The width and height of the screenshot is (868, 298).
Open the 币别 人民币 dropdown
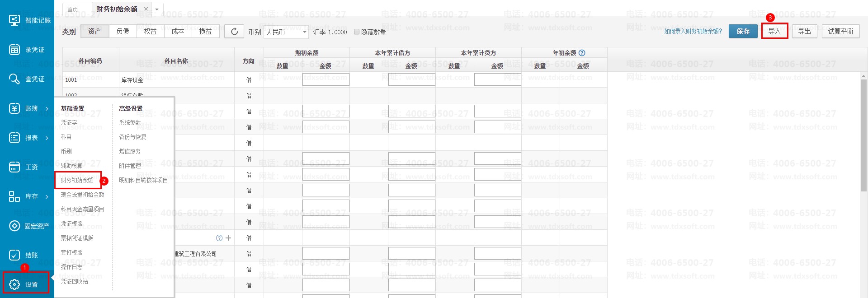coord(287,32)
